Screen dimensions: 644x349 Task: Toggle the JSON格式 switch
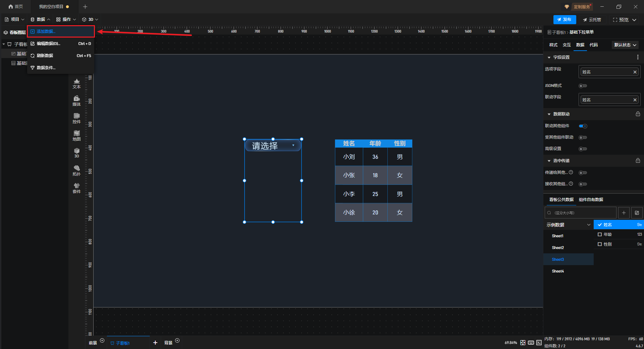pyautogui.click(x=583, y=86)
